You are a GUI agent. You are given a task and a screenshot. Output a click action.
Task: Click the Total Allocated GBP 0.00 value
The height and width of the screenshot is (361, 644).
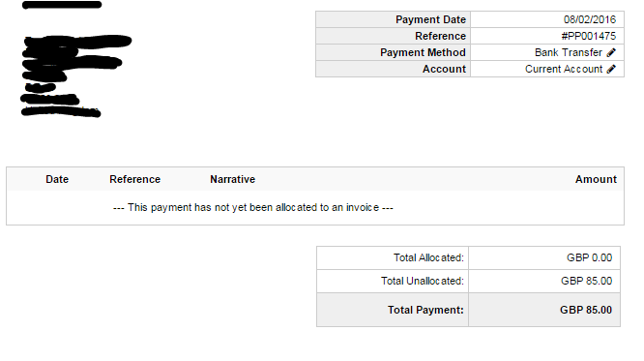click(590, 257)
